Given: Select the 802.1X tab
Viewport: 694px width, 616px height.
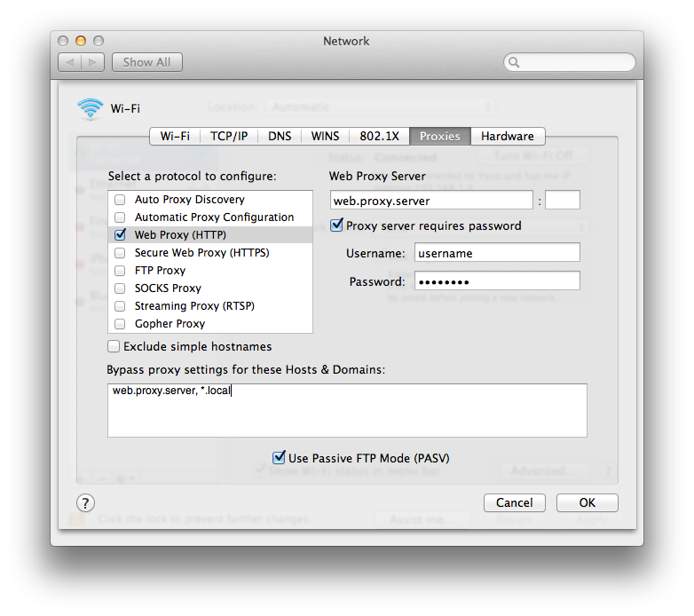Looking at the screenshot, I should coord(379,136).
